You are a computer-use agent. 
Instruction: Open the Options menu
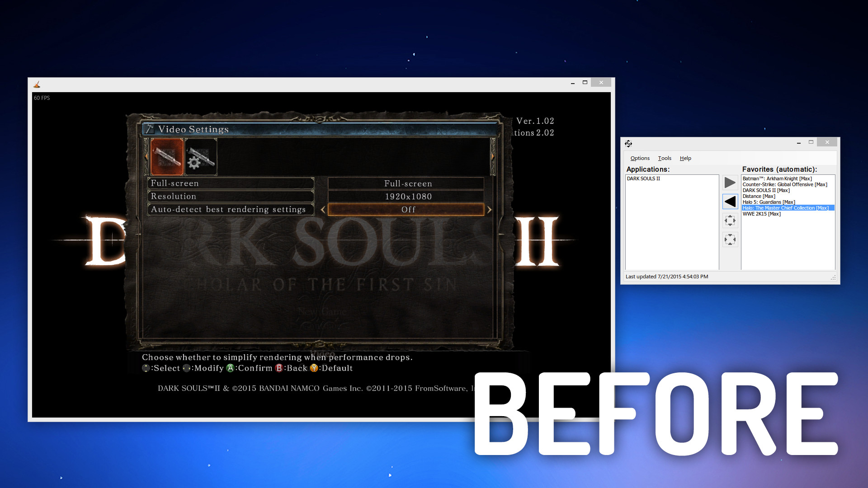[640, 158]
